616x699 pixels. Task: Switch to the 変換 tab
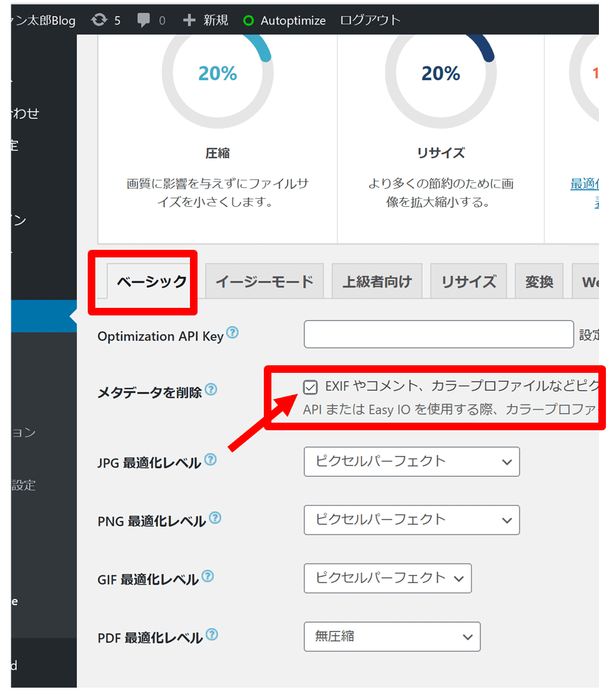[x=539, y=282]
